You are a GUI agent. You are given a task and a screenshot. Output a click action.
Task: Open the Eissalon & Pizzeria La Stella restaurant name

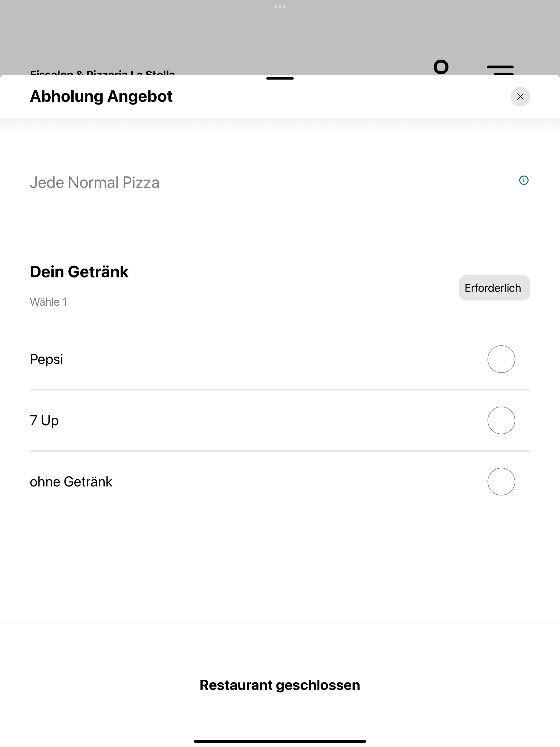[102, 72]
